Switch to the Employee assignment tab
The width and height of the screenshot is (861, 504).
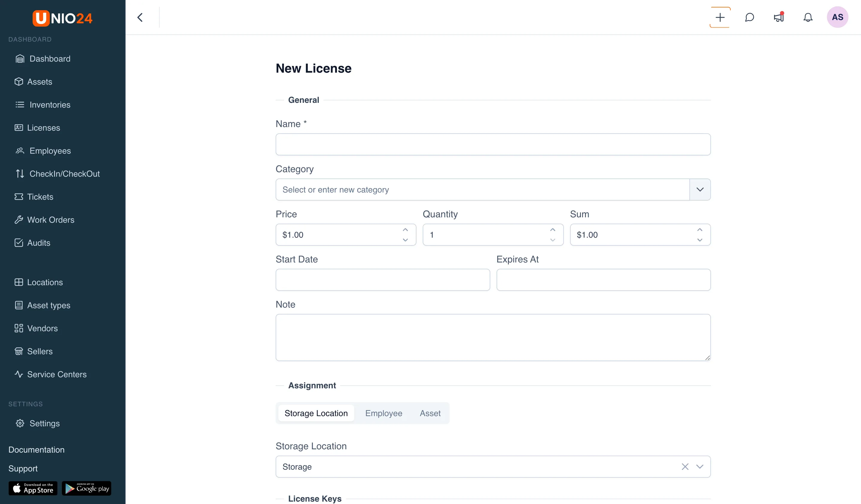[x=384, y=413]
